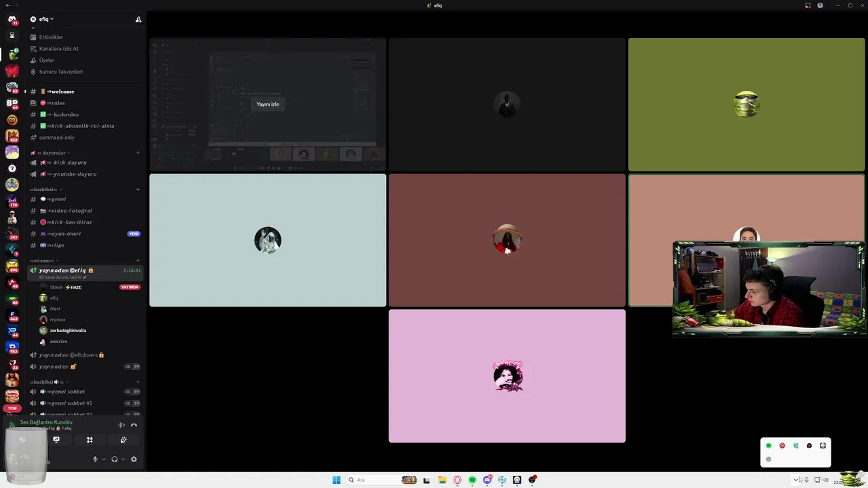Select the olive green participant video tile
The image size is (868, 488).
coord(746,104)
